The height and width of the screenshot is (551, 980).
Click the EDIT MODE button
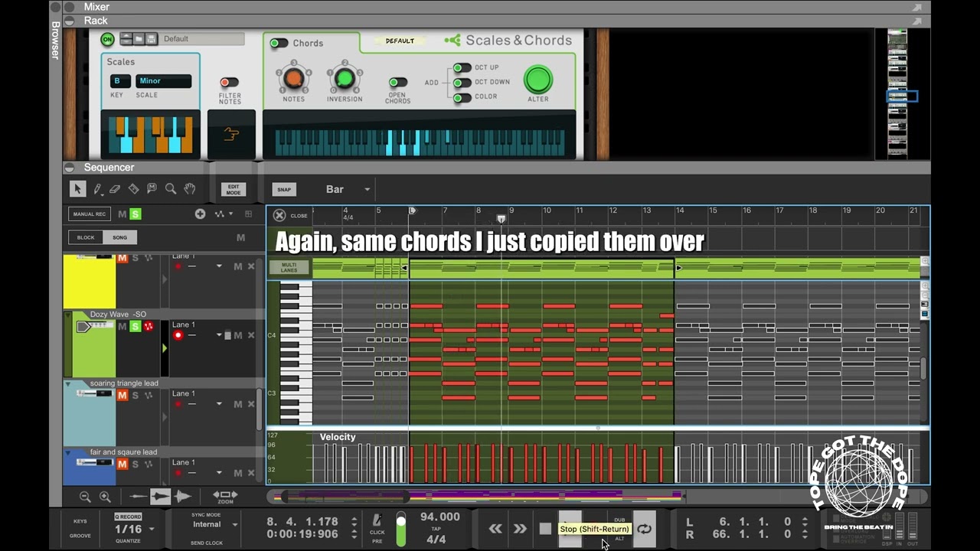234,190
